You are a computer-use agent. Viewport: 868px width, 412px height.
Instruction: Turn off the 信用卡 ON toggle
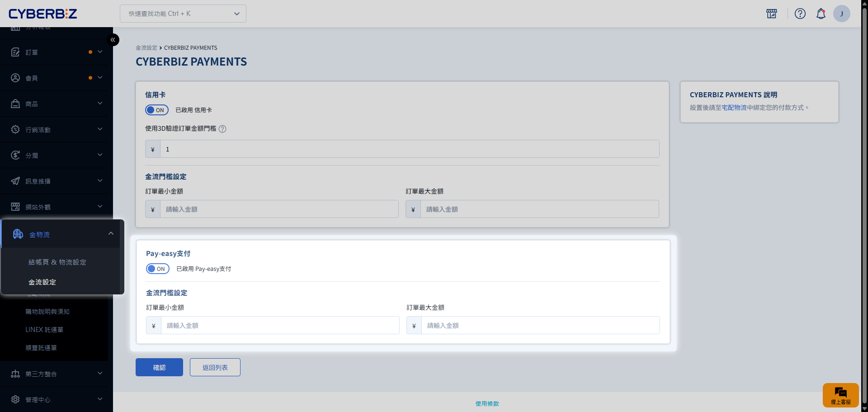[x=157, y=110]
